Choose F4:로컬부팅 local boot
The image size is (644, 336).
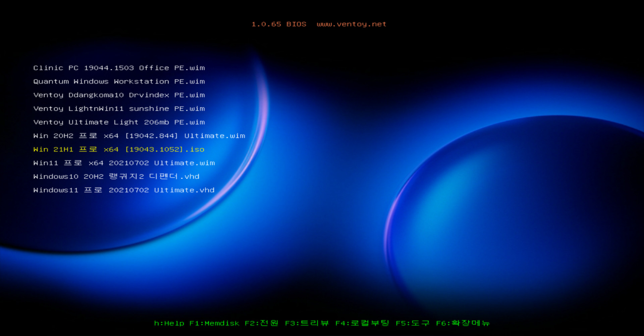[x=362, y=323]
